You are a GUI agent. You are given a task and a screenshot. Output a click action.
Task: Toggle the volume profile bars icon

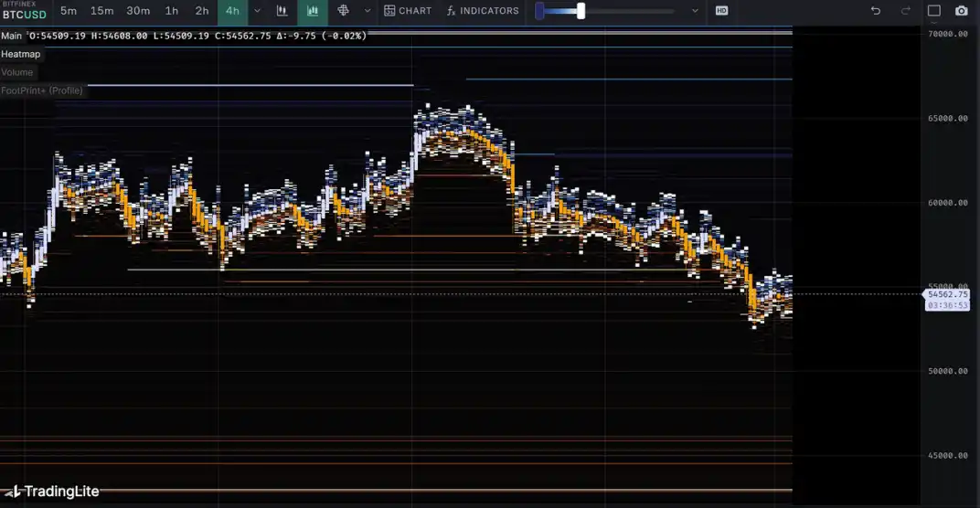click(313, 11)
